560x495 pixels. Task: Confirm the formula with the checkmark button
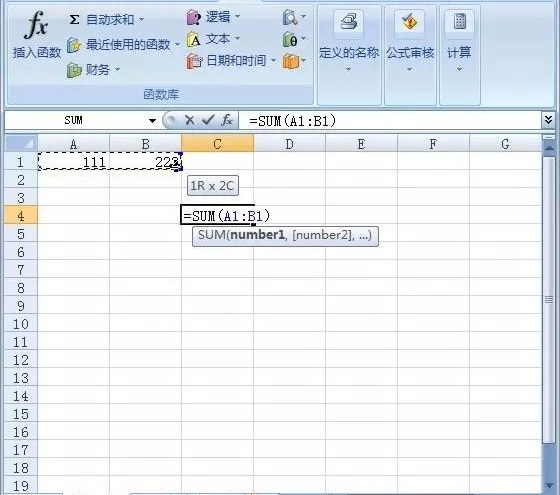pyautogui.click(x=208, y=120)
